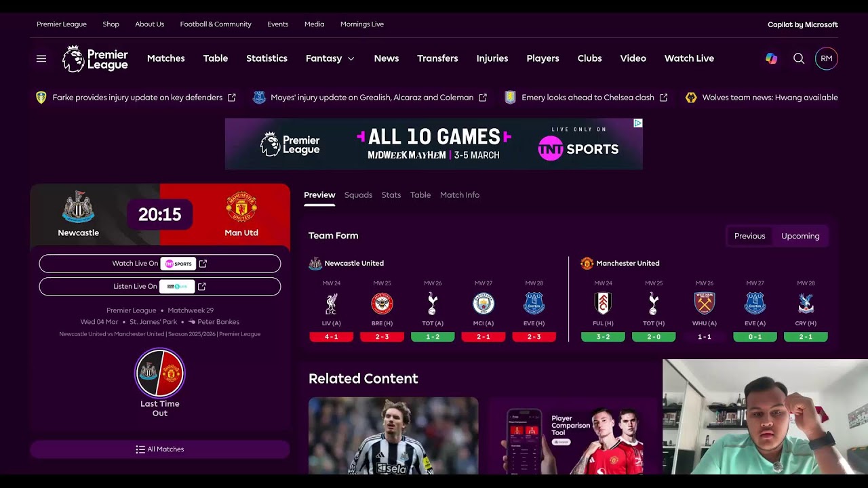The width and height of the screenshot is (868, 488).
Task: Open the Newcastle player related content thumbnail
Action: click(x=393, y=436)
